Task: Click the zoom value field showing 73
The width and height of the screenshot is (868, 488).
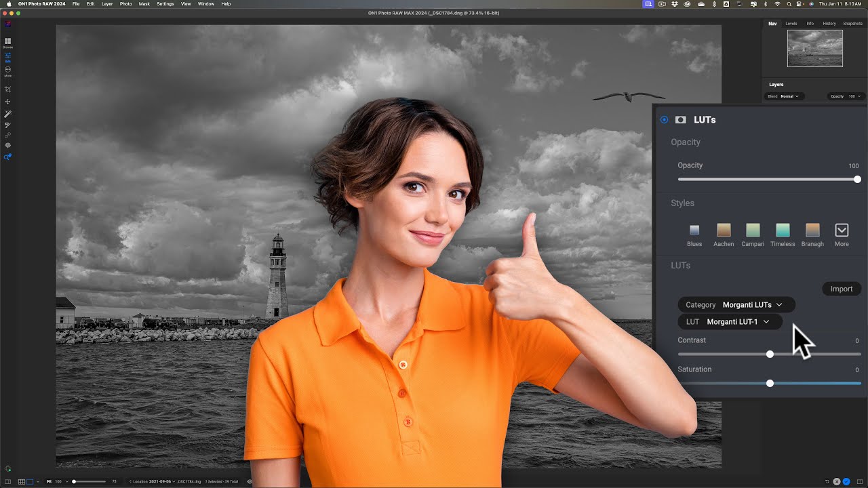Action: (x=114, y=481)
